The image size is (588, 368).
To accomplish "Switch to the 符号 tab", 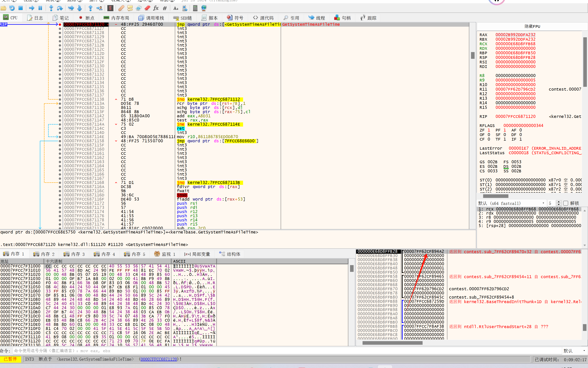I will (235, 18).
